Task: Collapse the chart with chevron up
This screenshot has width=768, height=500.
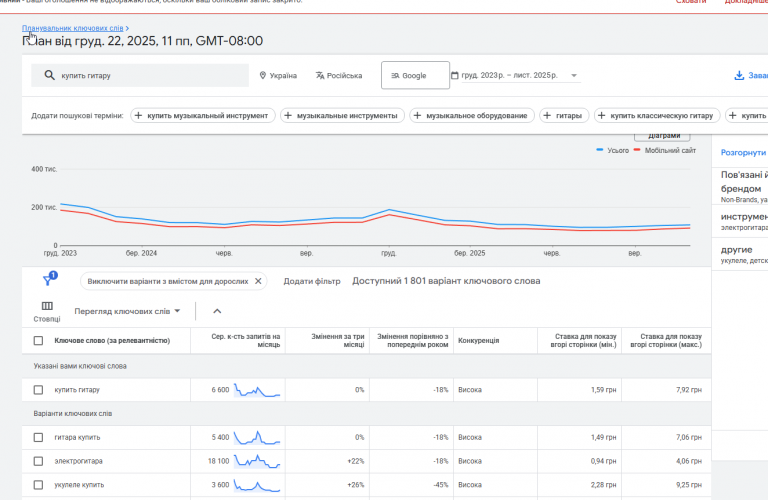Action: click(x=217, y=311)
